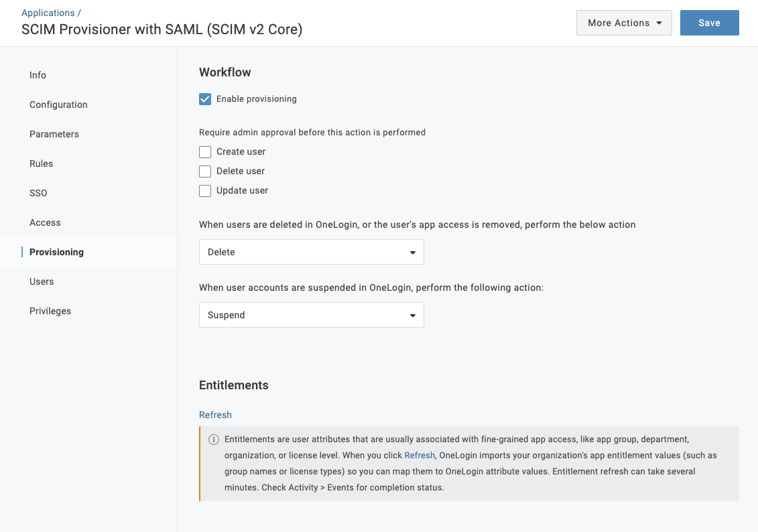Check the Delete user approval box

coord(205,171)
